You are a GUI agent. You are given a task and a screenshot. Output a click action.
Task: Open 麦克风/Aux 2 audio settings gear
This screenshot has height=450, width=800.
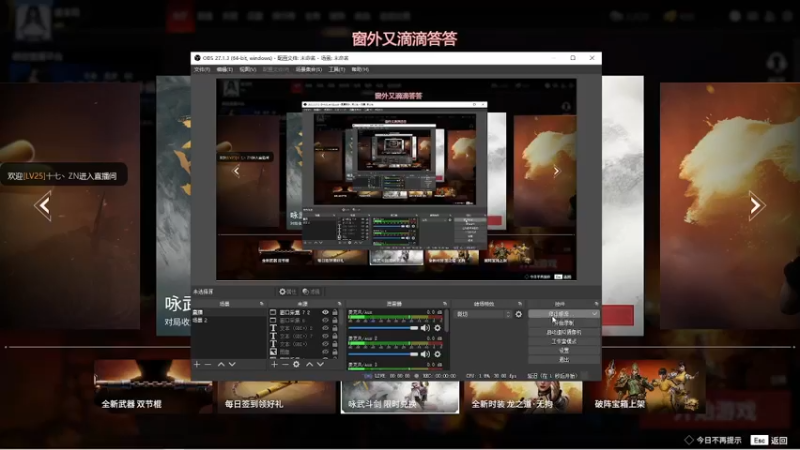point(437,354)
